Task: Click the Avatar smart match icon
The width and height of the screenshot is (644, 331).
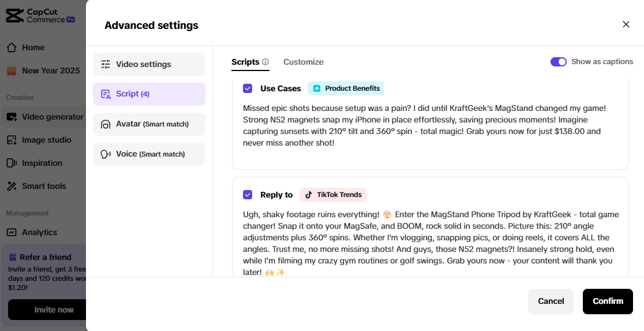Action: 106,124
